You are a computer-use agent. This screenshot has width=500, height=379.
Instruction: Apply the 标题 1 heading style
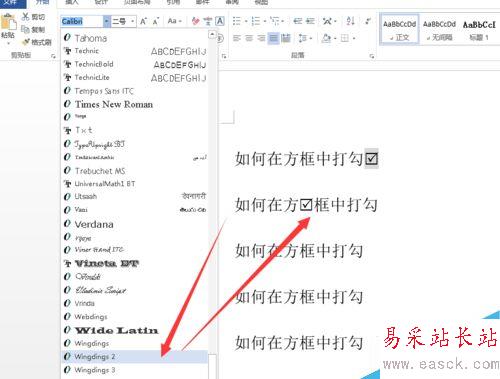[x=479, y=30]
